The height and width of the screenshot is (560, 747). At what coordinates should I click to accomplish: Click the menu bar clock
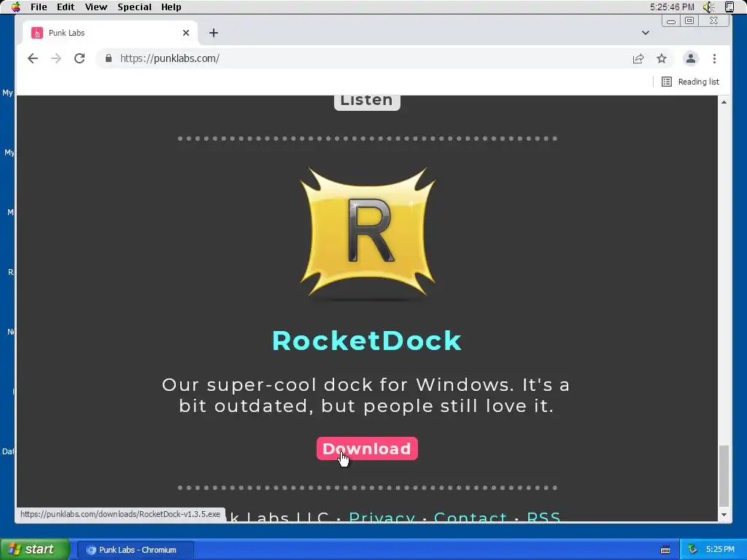click(672, 7)
